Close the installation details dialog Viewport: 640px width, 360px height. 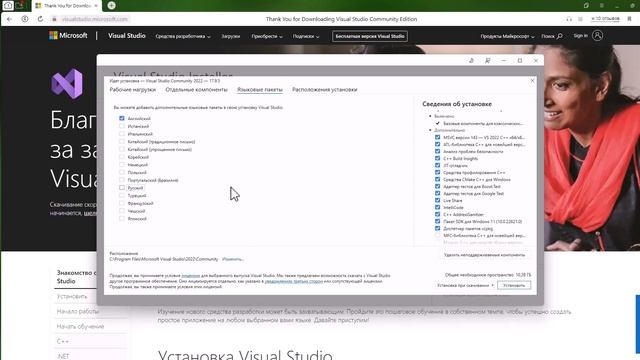tap(532, 81)
